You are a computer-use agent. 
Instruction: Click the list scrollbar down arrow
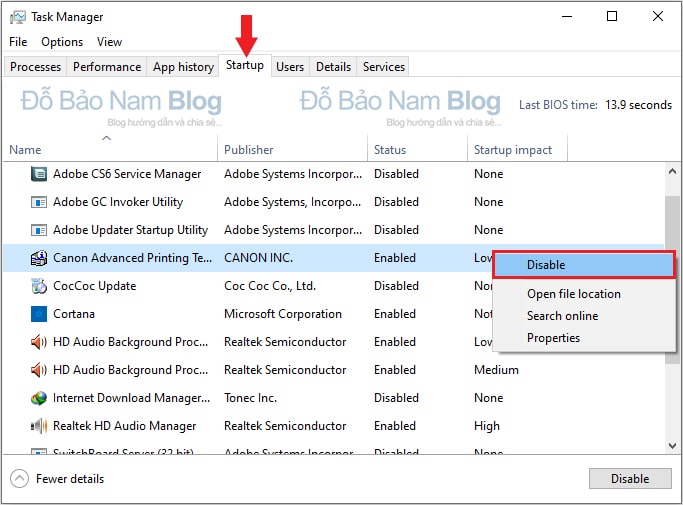pos(672,446)
